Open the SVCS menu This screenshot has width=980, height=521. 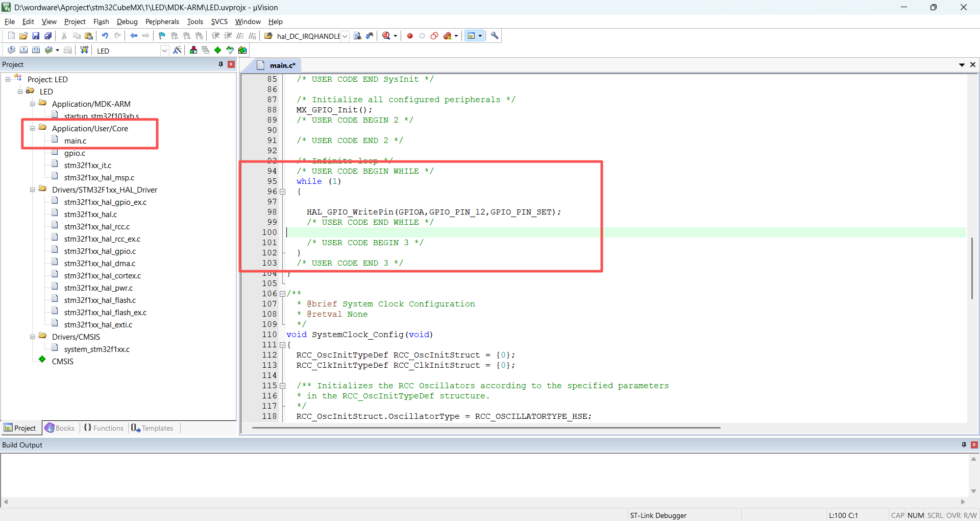click(219, 21)
